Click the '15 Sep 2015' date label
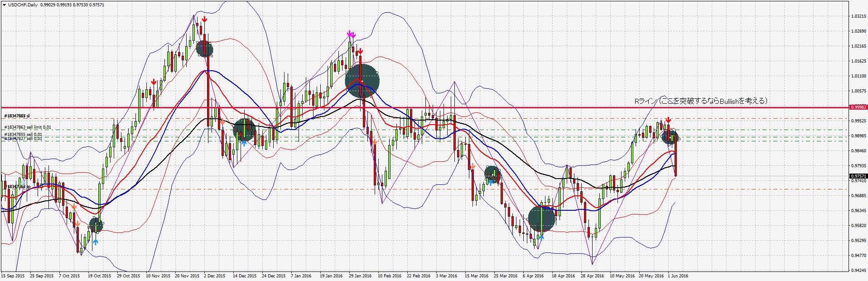 click(13, 276)
